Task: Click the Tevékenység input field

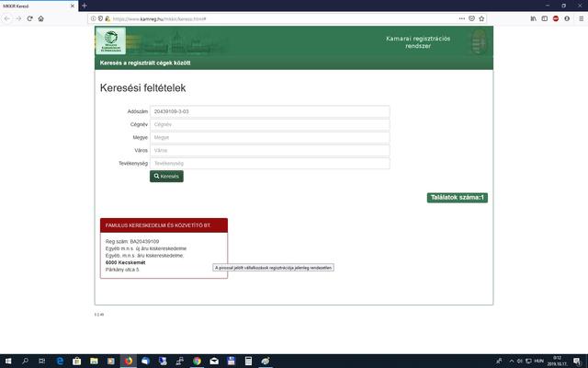Action: pos(269,164)
